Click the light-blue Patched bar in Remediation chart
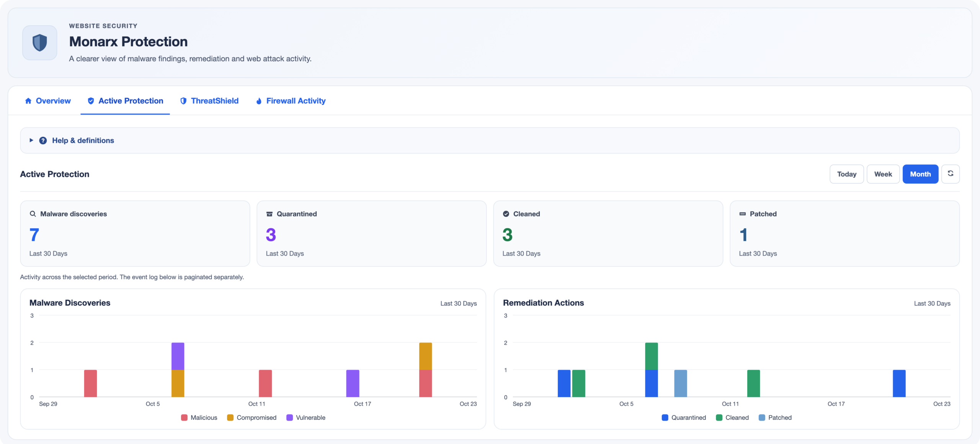 (x=680, y=383)
